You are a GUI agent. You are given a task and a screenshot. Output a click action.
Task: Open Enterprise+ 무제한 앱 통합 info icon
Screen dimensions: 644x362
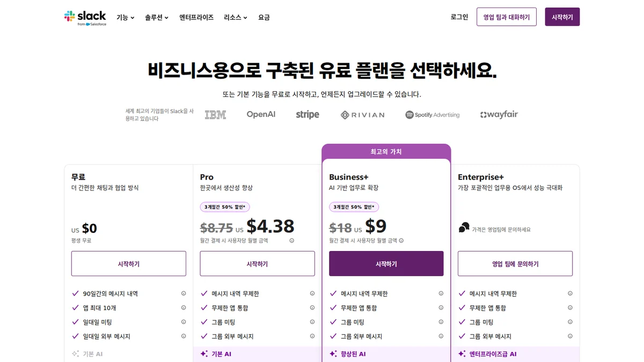[x=570, y=308]
